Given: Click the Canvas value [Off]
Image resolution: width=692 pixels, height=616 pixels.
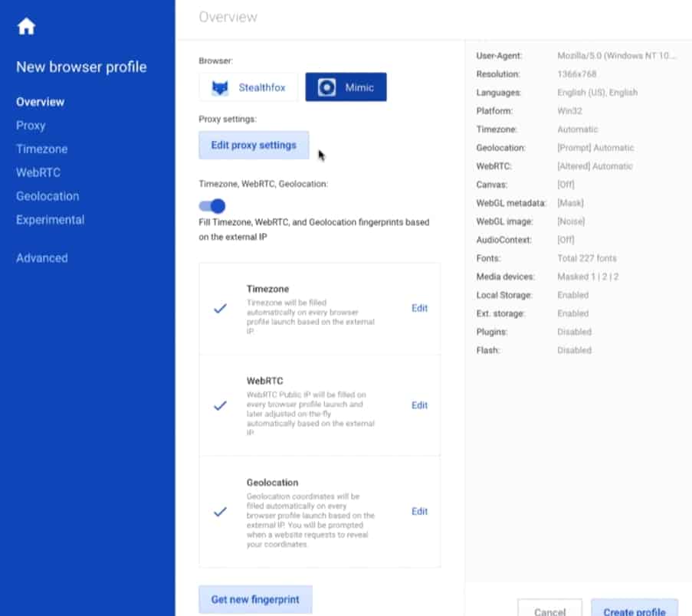Looking at the screenshot, I should (x=566, y=185).
